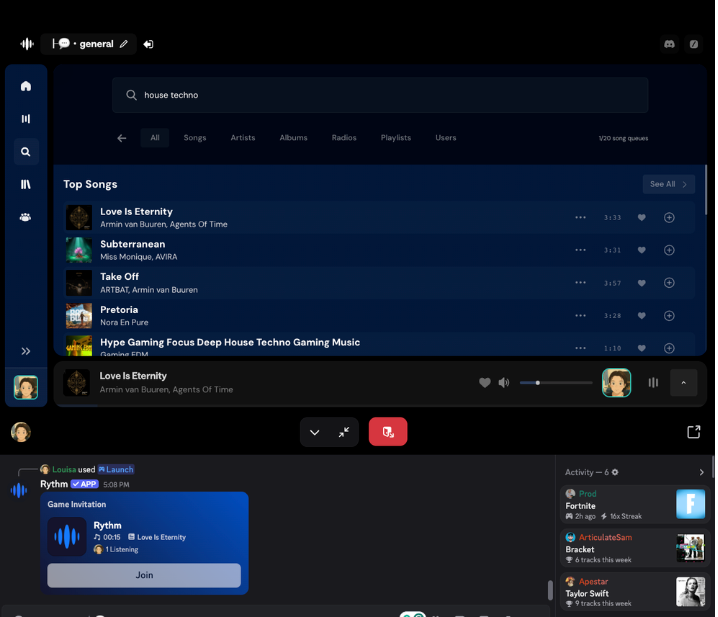The image size is (718, 617).
Task: Open the queue icon in player bar
Action: (x=653, y=382)
